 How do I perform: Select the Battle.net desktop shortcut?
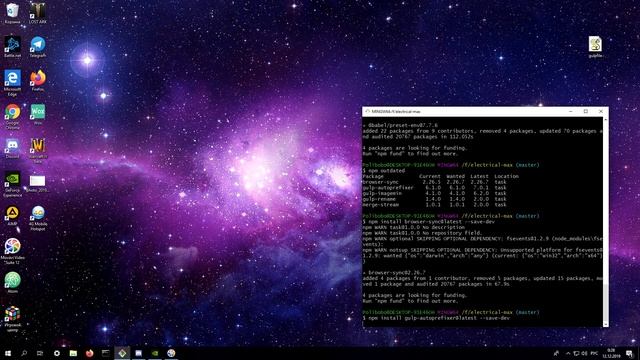point(12,47)
